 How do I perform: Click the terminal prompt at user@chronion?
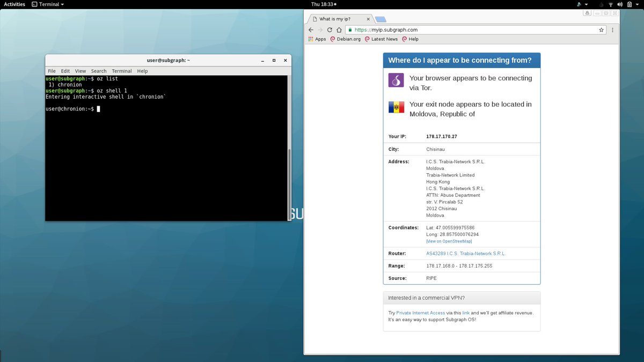pyautogui.click(x=70, y=109)
